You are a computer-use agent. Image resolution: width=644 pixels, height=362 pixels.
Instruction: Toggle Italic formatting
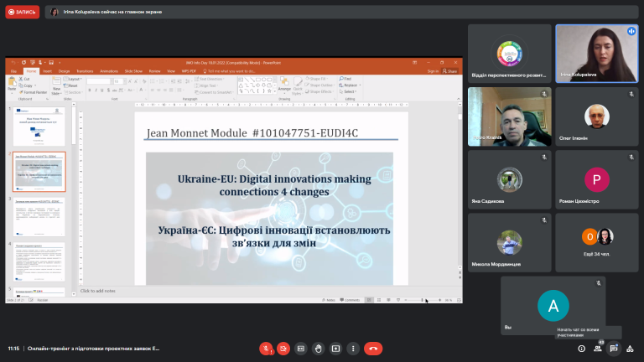(x=96, y=90)
